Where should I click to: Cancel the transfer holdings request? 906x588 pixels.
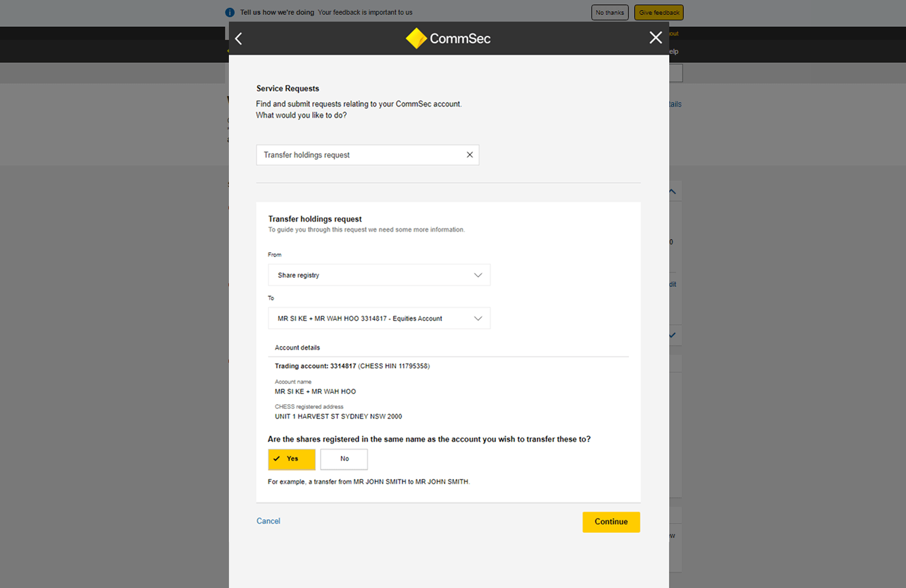click(x=268, y=522)
